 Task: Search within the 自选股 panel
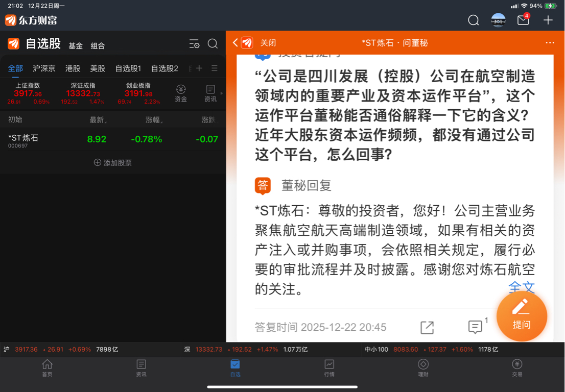point(213,44)
